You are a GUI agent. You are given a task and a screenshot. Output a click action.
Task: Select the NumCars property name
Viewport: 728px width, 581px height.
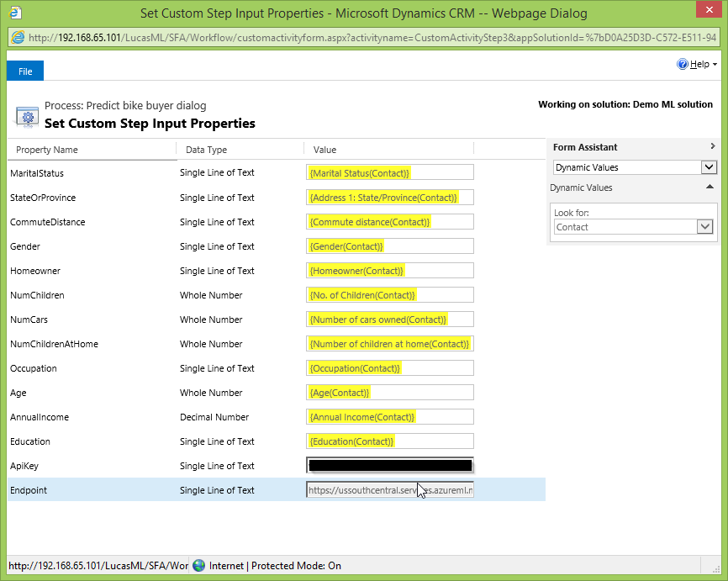[29, 320]
